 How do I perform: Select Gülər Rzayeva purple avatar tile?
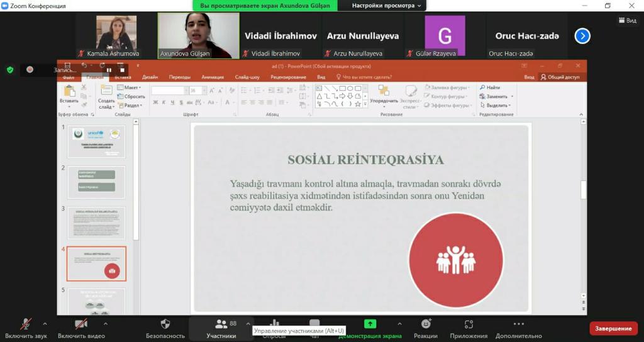pos(445,36)
